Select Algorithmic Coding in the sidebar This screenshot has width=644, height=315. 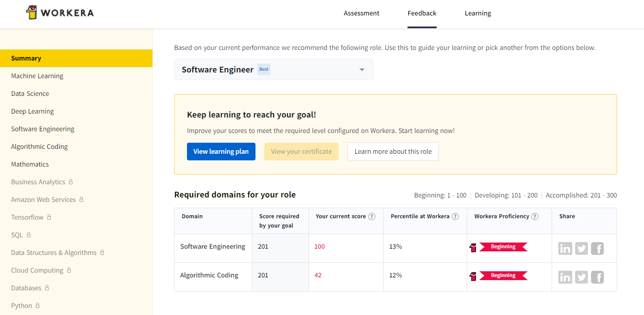click(x=39, y=147)
